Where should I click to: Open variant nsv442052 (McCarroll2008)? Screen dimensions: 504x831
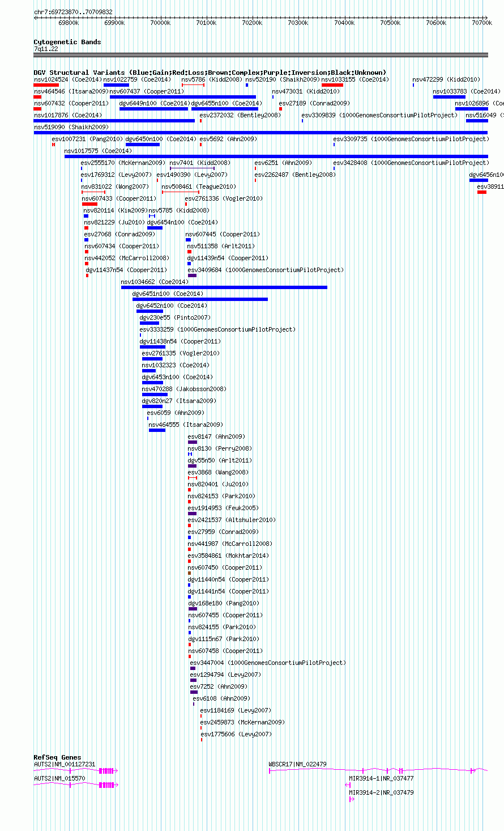coord(127,258)
